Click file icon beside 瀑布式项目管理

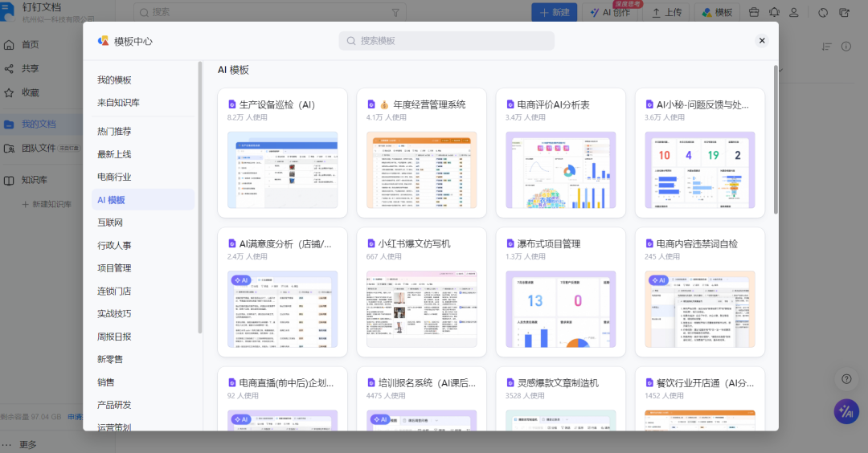click(510, 244)
